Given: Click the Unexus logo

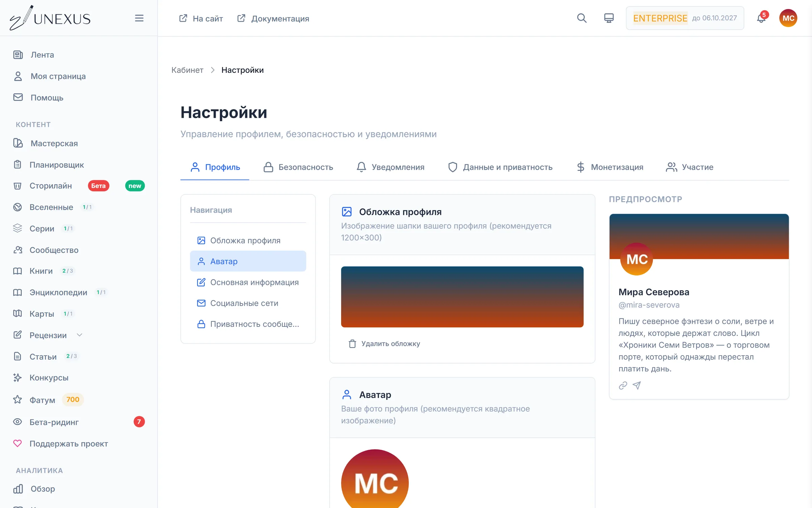Looking at the screenshot, I should (x=50, y=18).
